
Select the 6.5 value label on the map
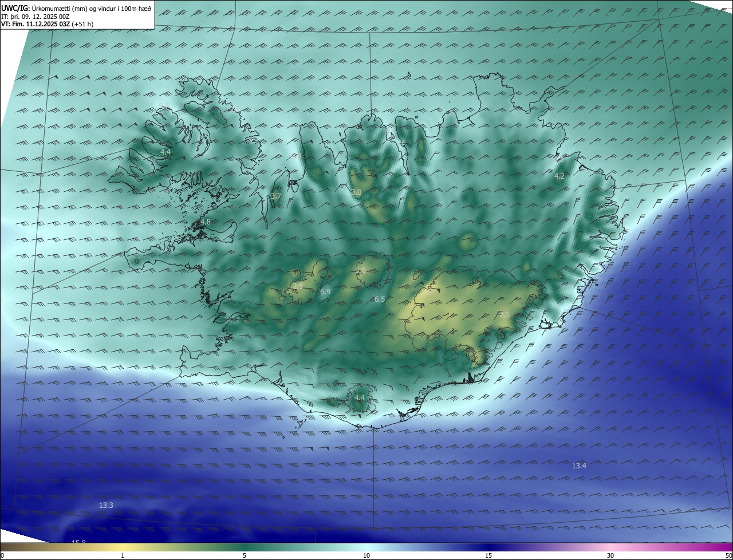380,299
